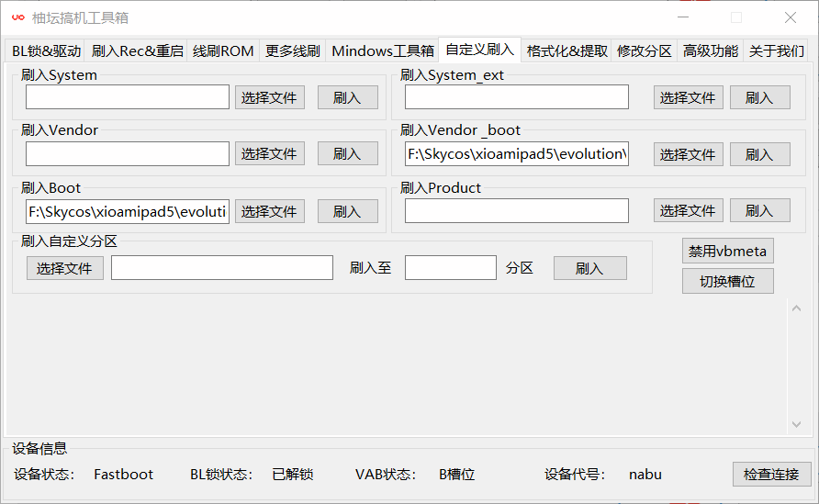Flash System_ext with its 刷入 button
The height and width of the screenshot is (504, 819).
759,97
